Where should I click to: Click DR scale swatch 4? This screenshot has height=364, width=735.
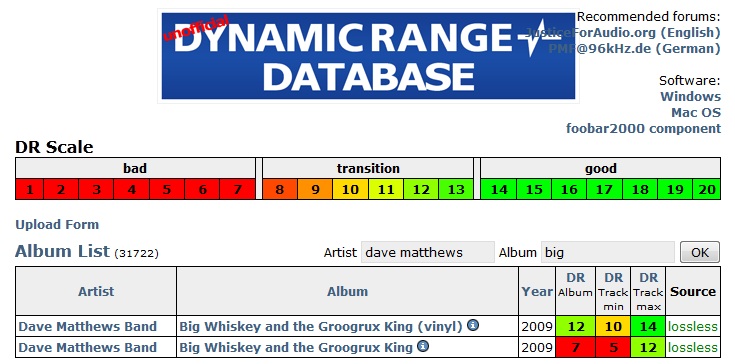(x=132, y=189)
